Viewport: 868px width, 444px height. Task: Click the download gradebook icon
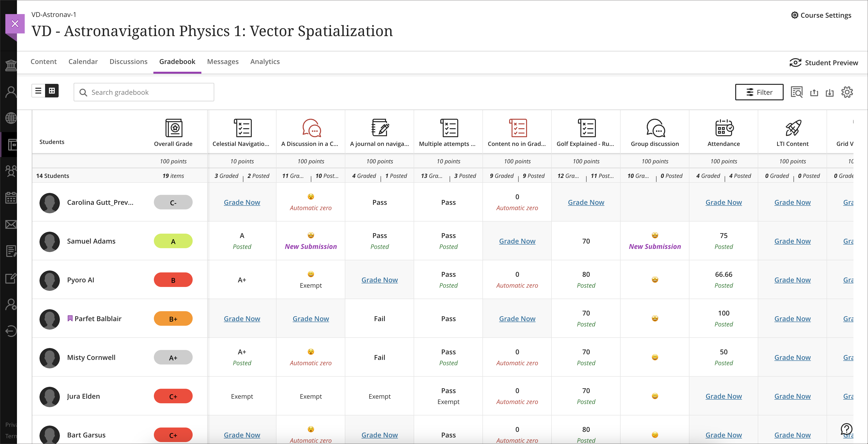[x=829, y=92]
